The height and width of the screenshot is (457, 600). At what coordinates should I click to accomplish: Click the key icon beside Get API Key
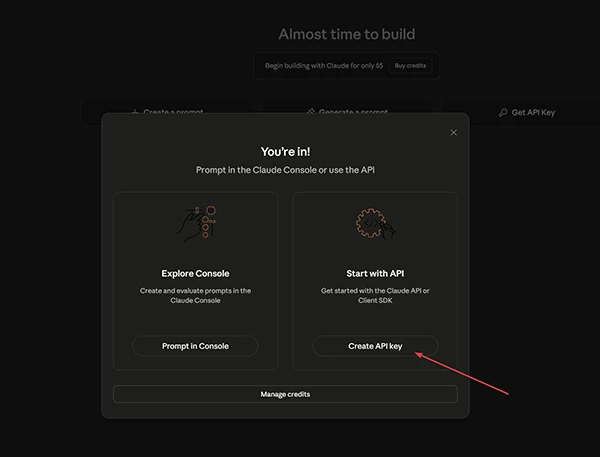[503, 113]
